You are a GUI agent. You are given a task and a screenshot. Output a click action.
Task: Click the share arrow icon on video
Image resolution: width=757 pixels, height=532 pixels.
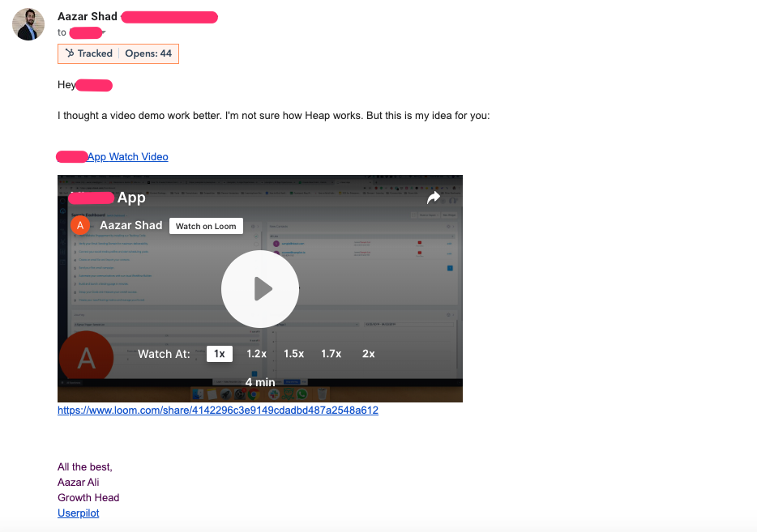pyautogui.click(x=434, y=198)
